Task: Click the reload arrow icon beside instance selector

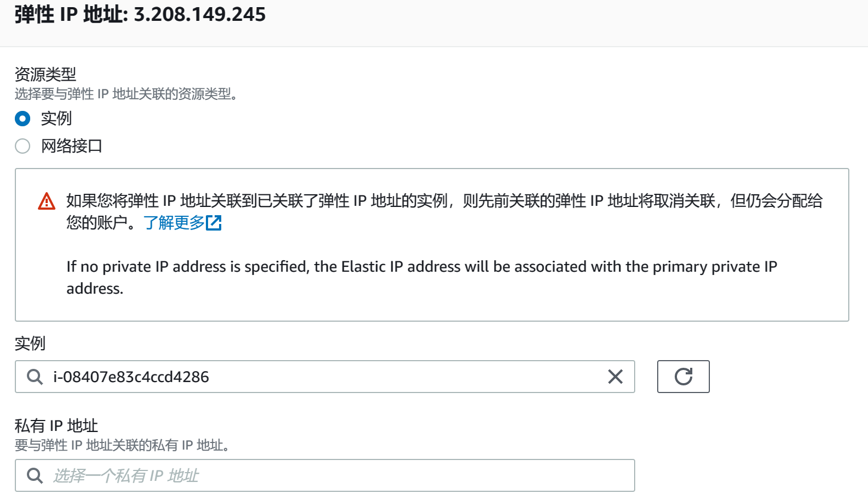Action: pos(683,377)
